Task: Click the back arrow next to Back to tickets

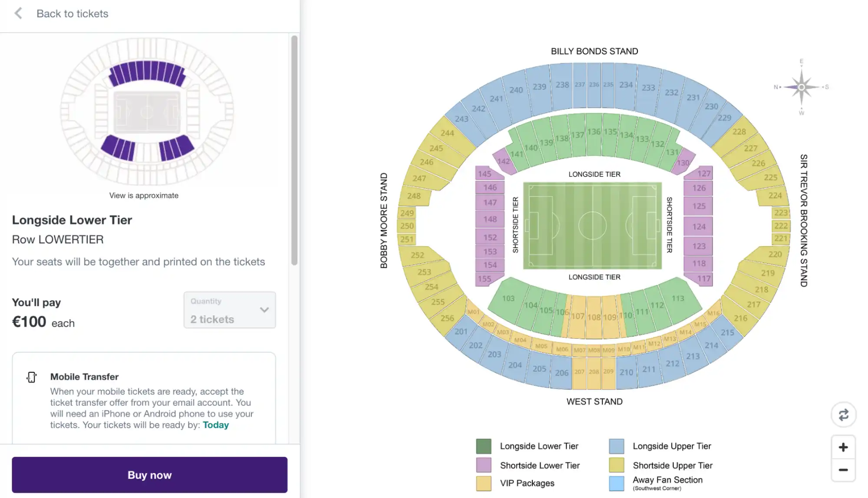Action: point(17,13)
